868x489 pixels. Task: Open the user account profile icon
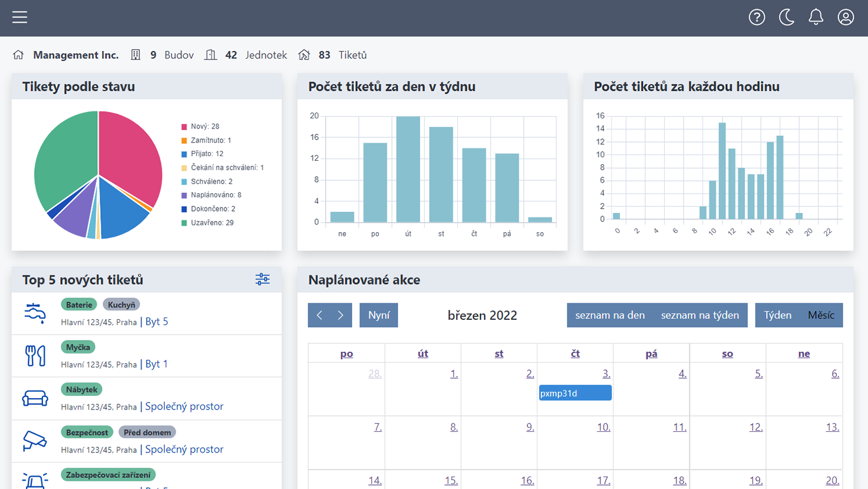pos(846,17)
